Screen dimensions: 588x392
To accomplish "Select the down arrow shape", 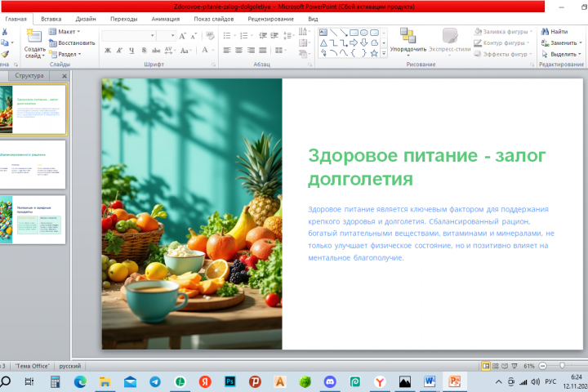I will click(x=363, y=42).
